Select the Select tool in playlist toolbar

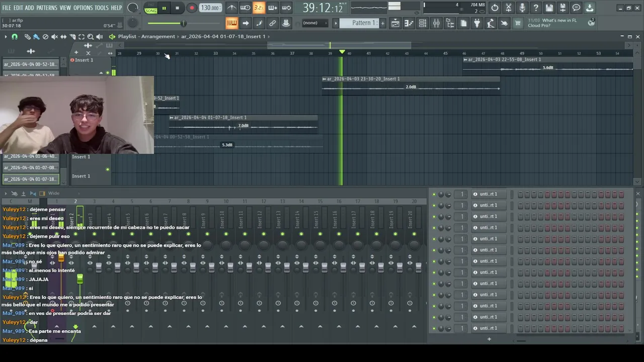tap(82, 37)
